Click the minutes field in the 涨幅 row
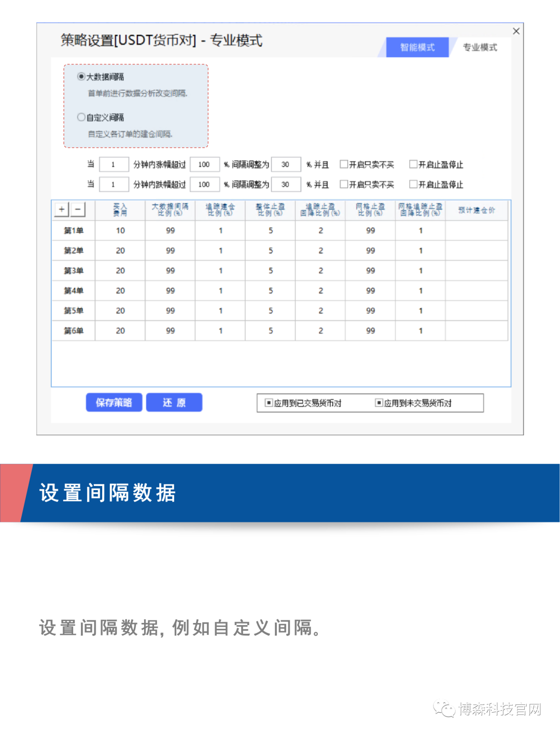This screenshot has width=560, height=734. tap(114, 164)
